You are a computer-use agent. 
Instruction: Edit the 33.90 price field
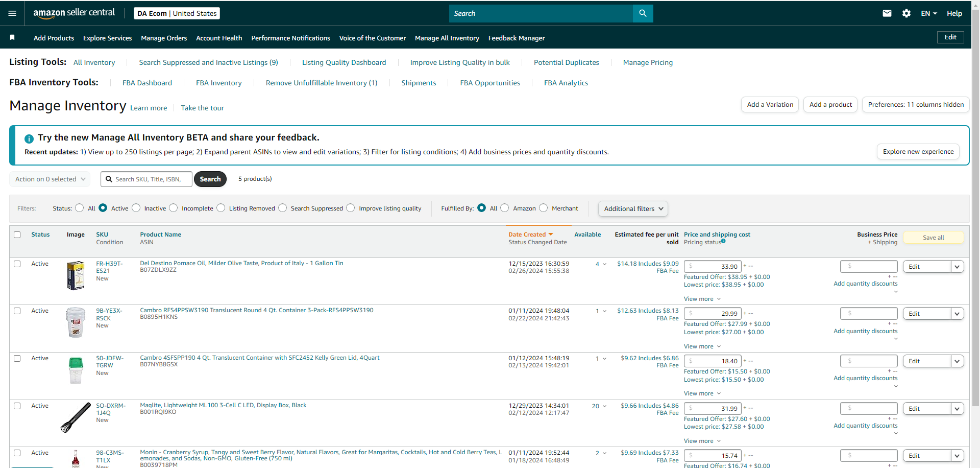tap(713, 266)
